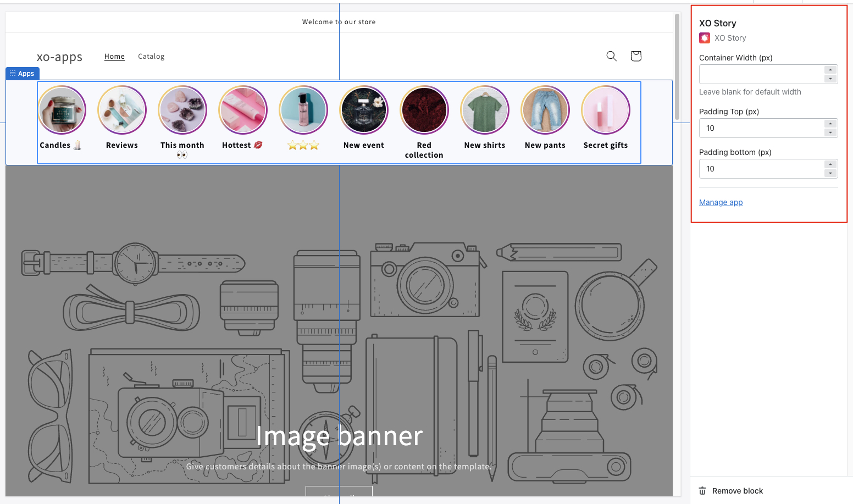Select the Apps section label tag
853x504 pixels.
(23, 74)
